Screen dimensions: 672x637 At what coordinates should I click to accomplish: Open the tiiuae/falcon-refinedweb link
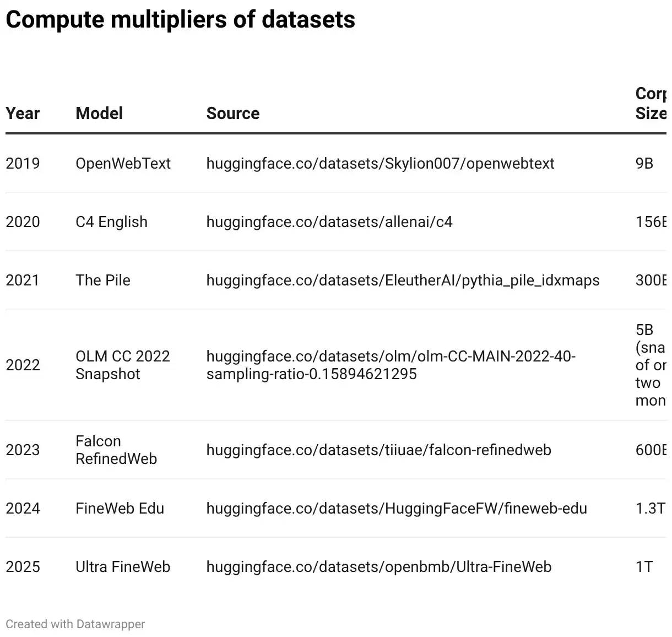coord(379,450)
